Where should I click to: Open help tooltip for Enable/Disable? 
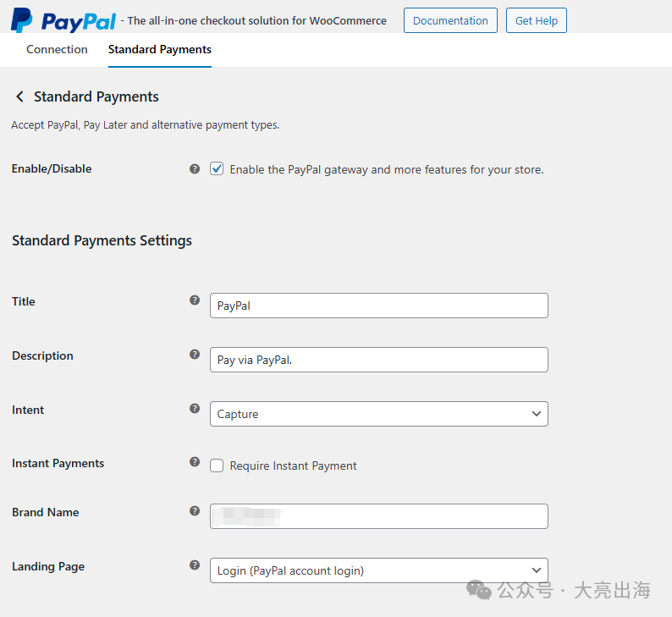click(x=195, y=168)
